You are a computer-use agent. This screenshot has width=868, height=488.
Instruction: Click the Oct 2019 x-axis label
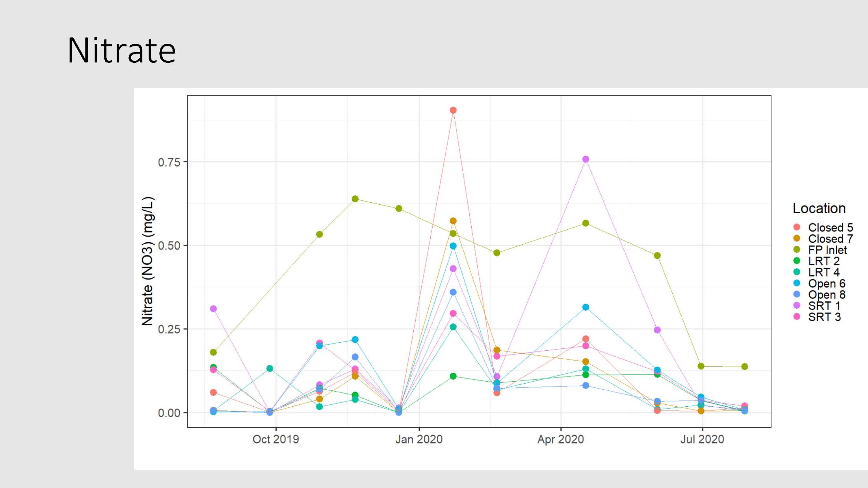[276, 439]
